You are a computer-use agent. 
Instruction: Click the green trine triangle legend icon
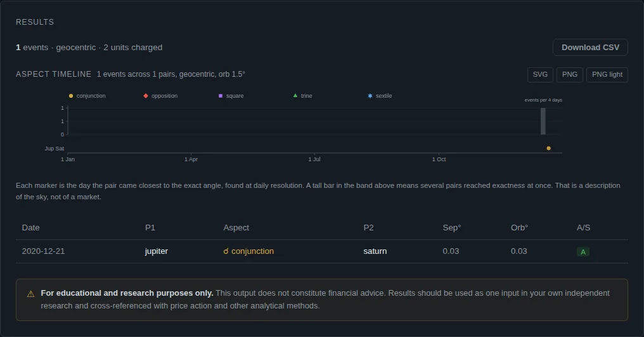point(295,95)
